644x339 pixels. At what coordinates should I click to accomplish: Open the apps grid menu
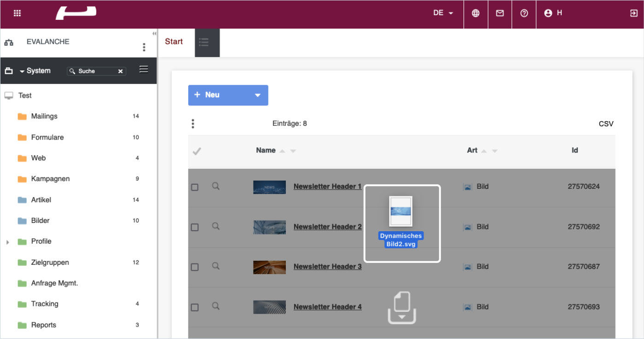click(x=17, y=13)
